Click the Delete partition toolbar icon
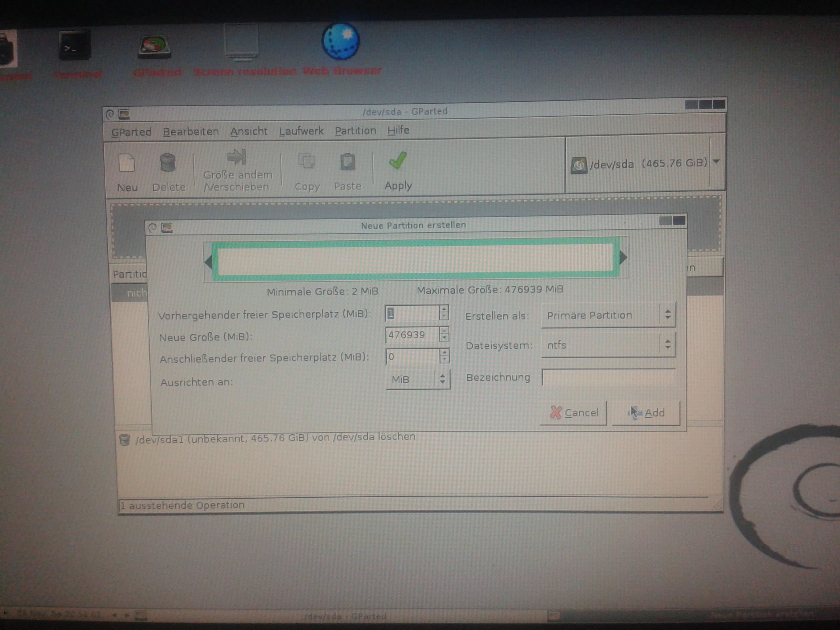Image resolution: width=840 pixels, height=630 pixels. point(167,163)
